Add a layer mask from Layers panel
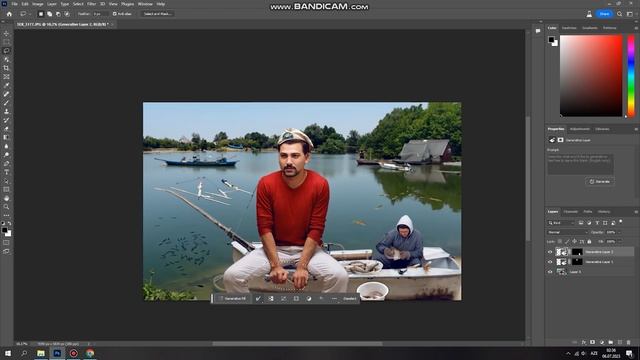The width and height of the screenshot is (640, 360). point(592,342)
